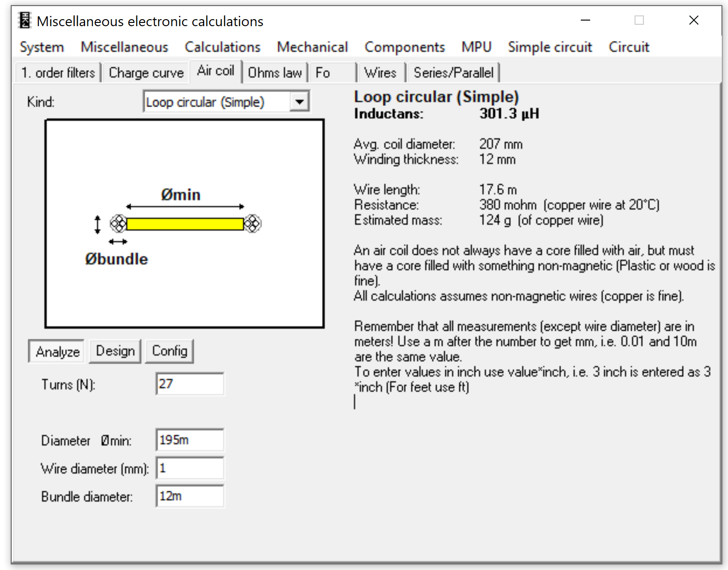Switch to the Ohms law tab

pos(275,73)
